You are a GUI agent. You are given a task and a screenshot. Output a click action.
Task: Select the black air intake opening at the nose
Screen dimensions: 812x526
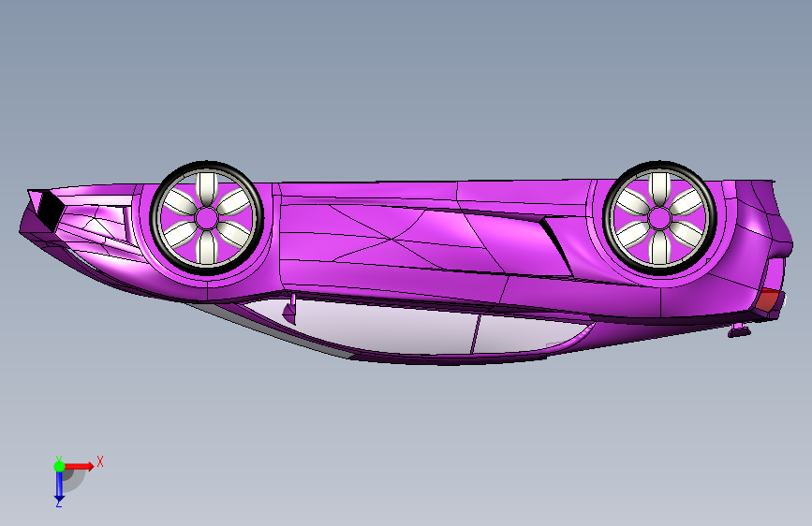tap(50, 210)
